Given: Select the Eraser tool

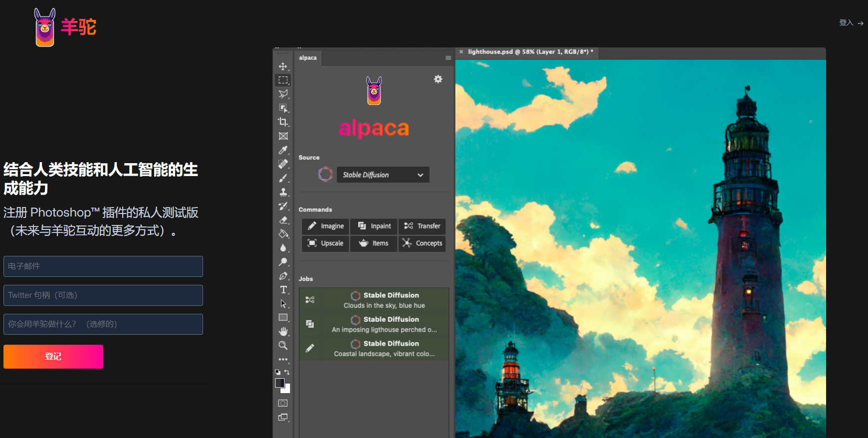Looking at the screenshot, I should pos(283,219).
